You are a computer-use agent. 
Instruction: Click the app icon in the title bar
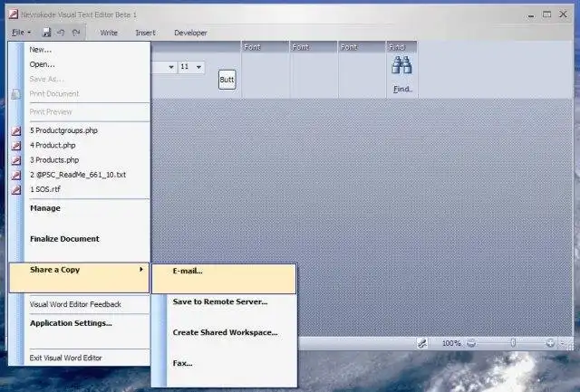14,14
